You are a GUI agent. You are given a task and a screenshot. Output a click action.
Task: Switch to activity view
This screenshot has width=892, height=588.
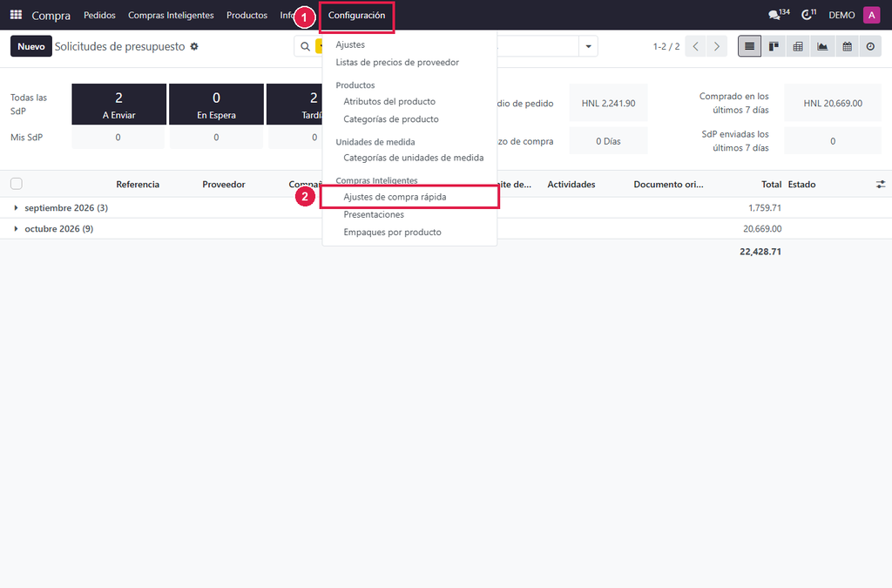tap(870, 47)
